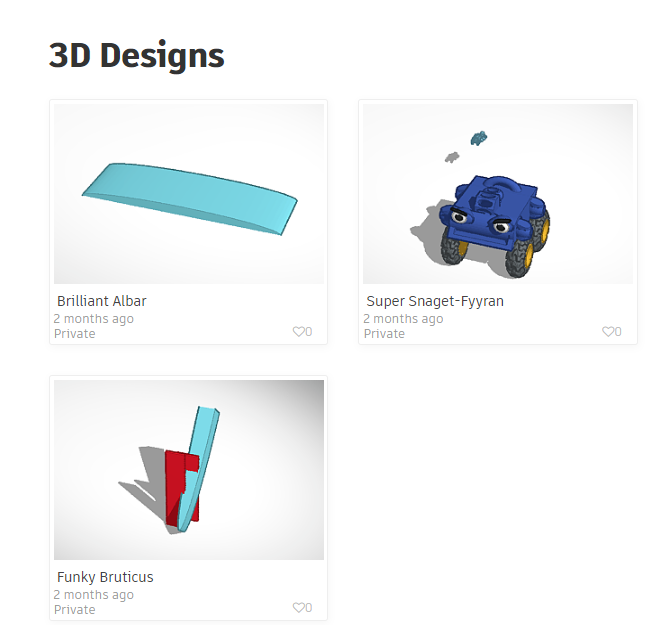Click the Brilliant Albar title link

click(x=102, y=301)
